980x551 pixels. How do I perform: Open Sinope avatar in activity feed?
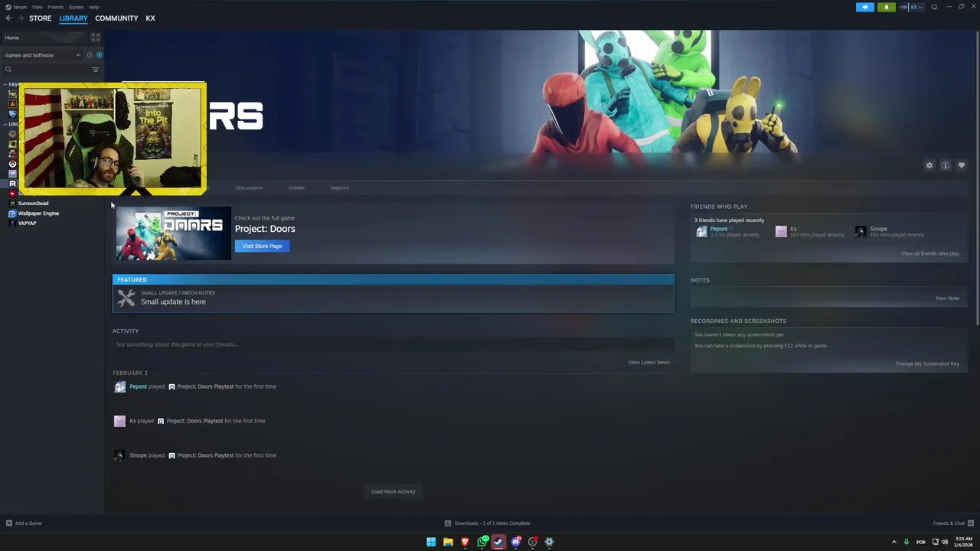[119, 455]
